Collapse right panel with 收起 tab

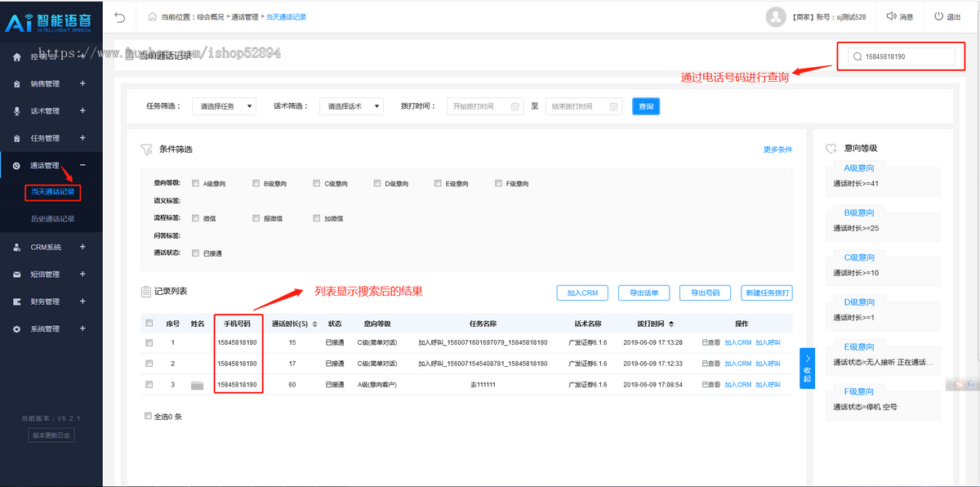(x=807, y=369)
